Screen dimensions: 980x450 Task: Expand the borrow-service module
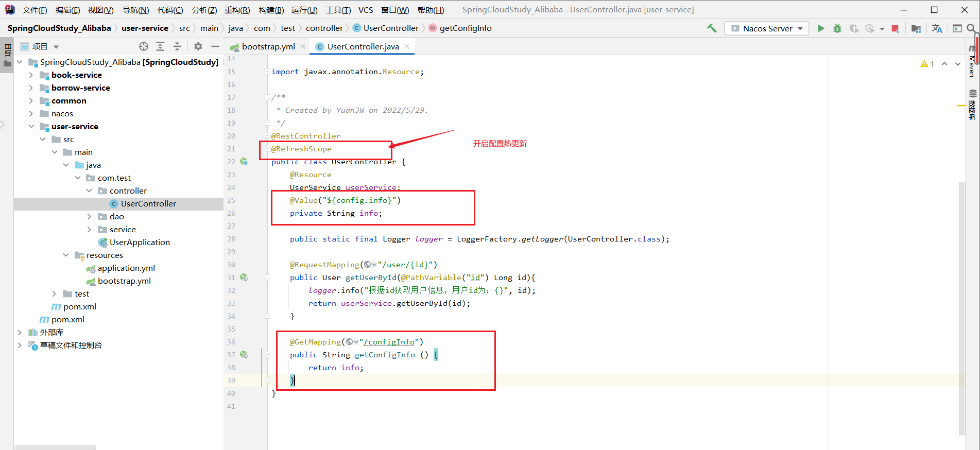(x=31, y=88)
